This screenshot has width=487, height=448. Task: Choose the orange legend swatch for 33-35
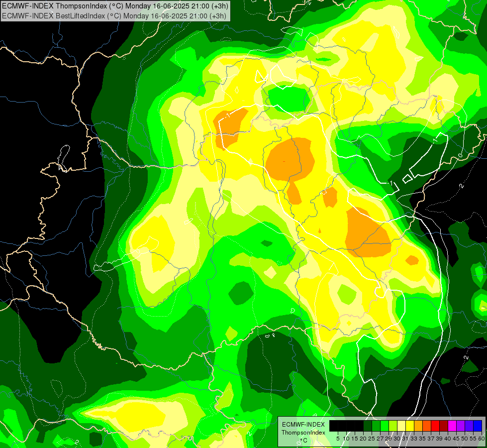click(x=418, y=426)
